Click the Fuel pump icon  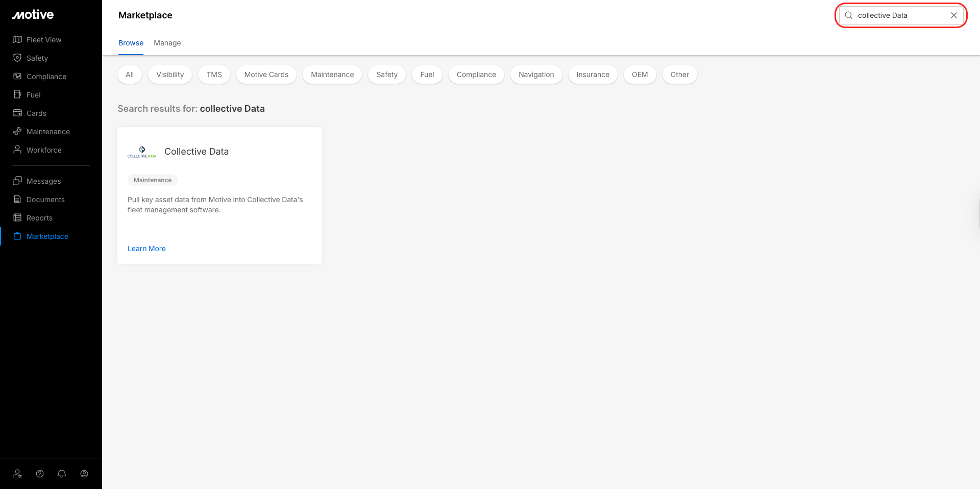click(17, 94)
